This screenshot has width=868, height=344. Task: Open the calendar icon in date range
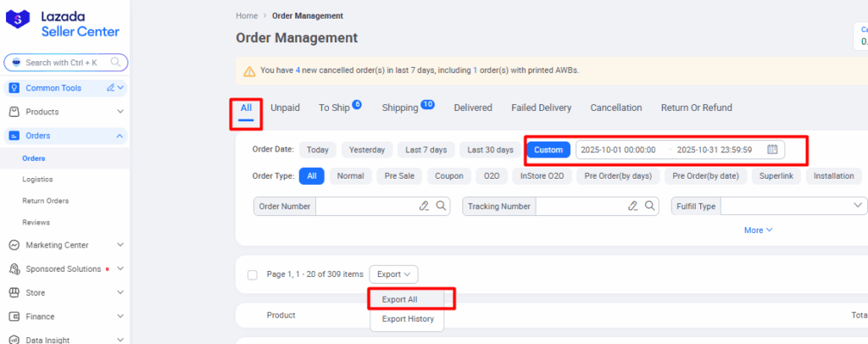tap(773, 149)
